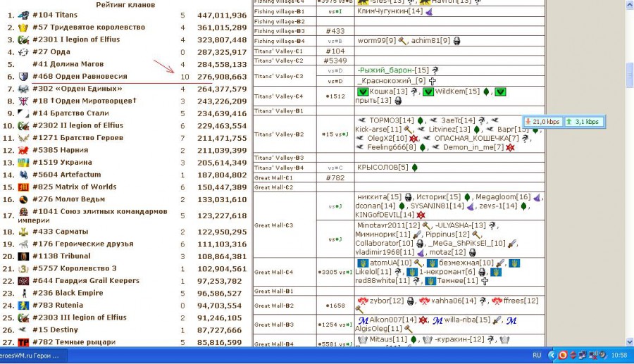Viewport: 634px width, 364px height.
Task: Click the RU language indicator in taskbar
Action: [x=537, y=355]
